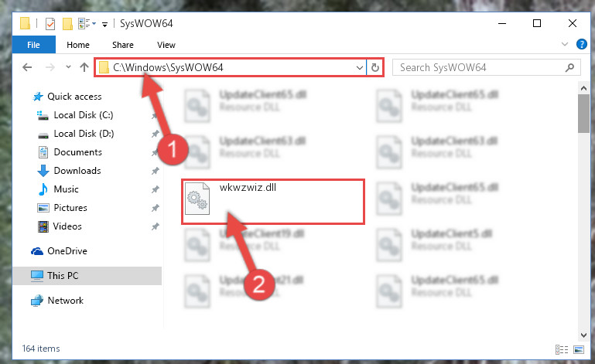
Task: Open the recent locations dropdown arrow
Action: point(68,67)
